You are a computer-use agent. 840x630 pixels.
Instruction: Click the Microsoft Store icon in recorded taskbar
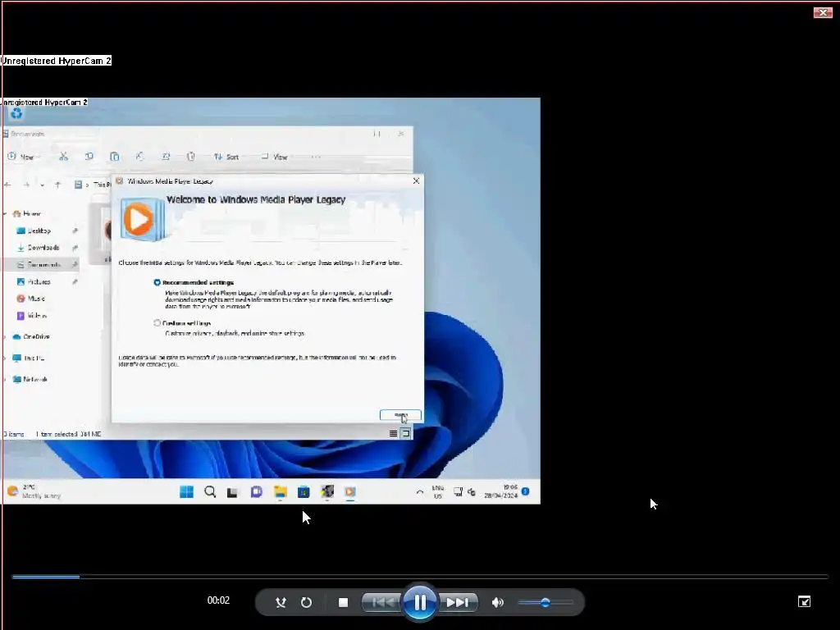tap(304, 491)
